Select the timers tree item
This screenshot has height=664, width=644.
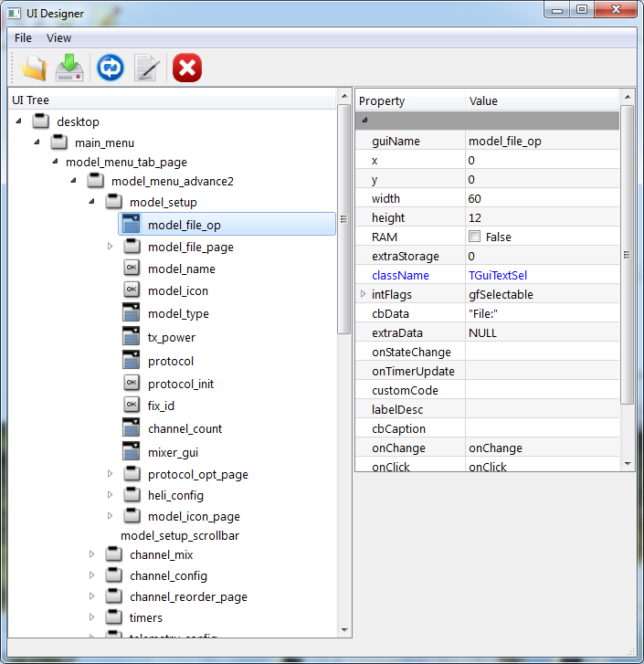pos(145,617)
